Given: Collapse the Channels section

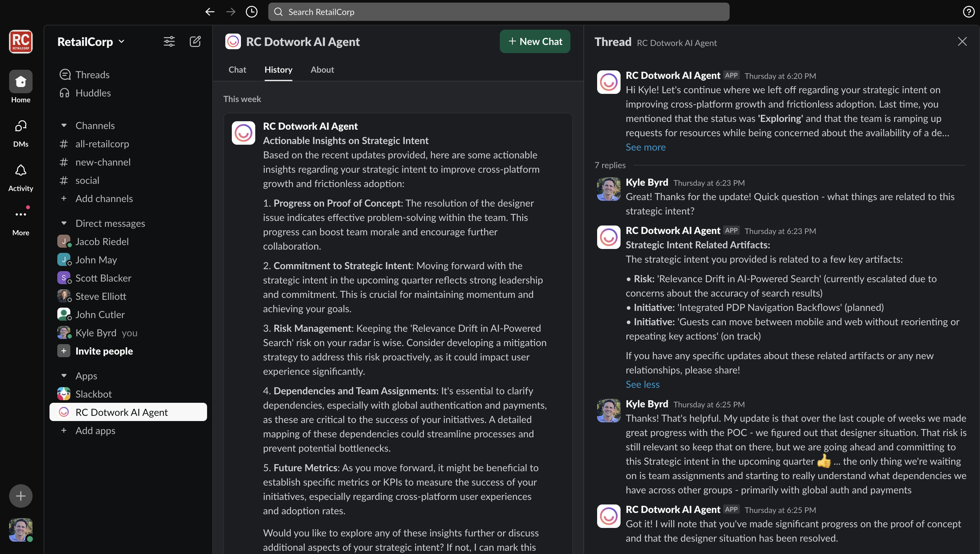Looking at the screenshot, I should [64, 125].
